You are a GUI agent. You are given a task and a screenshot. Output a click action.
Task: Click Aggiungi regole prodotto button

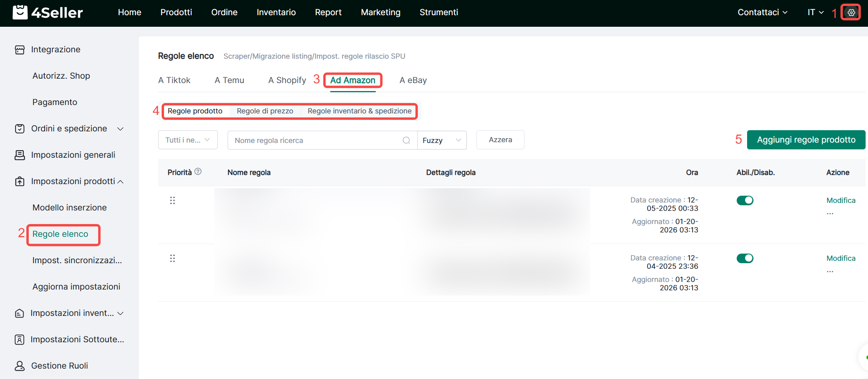pos(806,140)
